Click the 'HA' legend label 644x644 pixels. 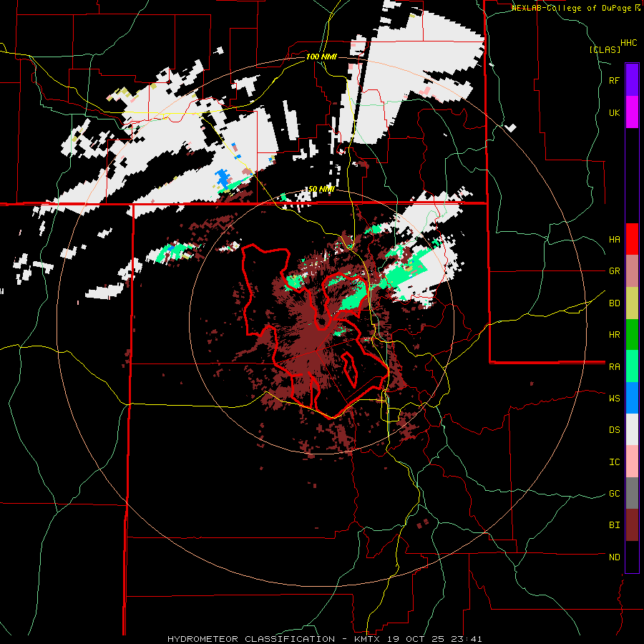[x=614, y=240]
